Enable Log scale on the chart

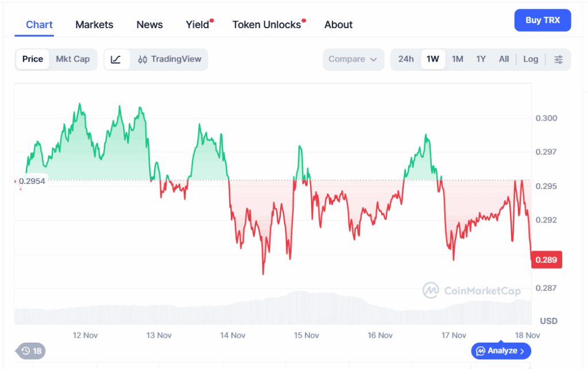(x=531, y=59)
